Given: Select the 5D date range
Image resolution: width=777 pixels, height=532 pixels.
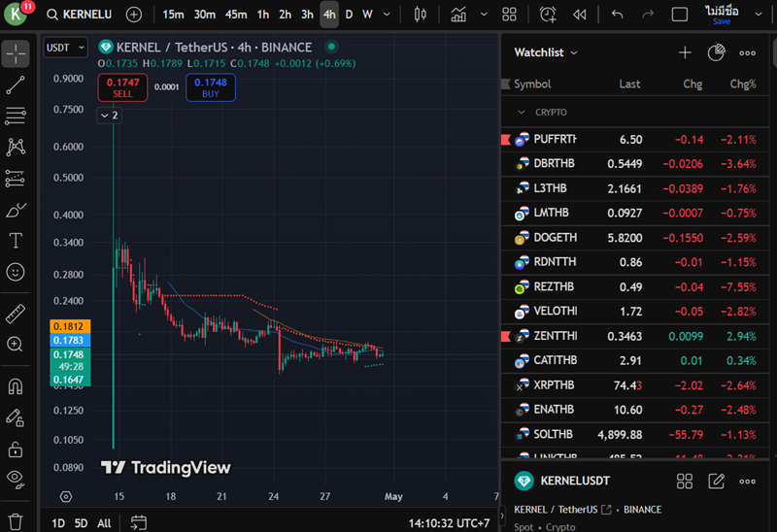Looking at the screenshot, I should pyautogui.click(x=81, y=523).
